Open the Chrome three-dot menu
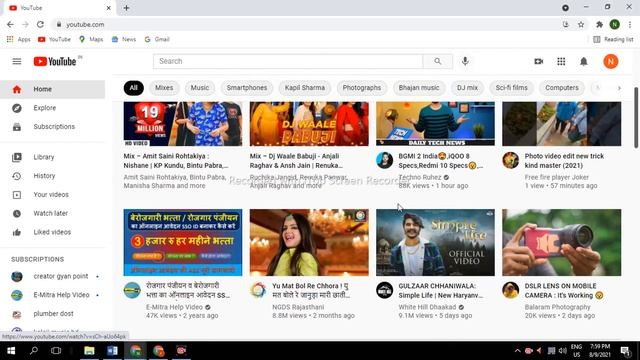This screenshot has width=640, height=360. point(630,24)
